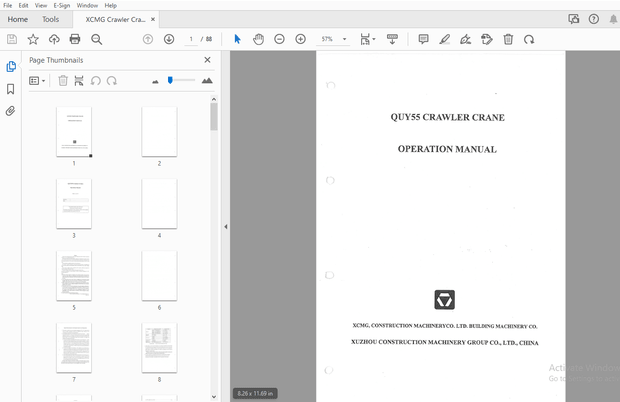
Task: Enlarge thumbnails with large mountain icon
Action: [207, 81]
